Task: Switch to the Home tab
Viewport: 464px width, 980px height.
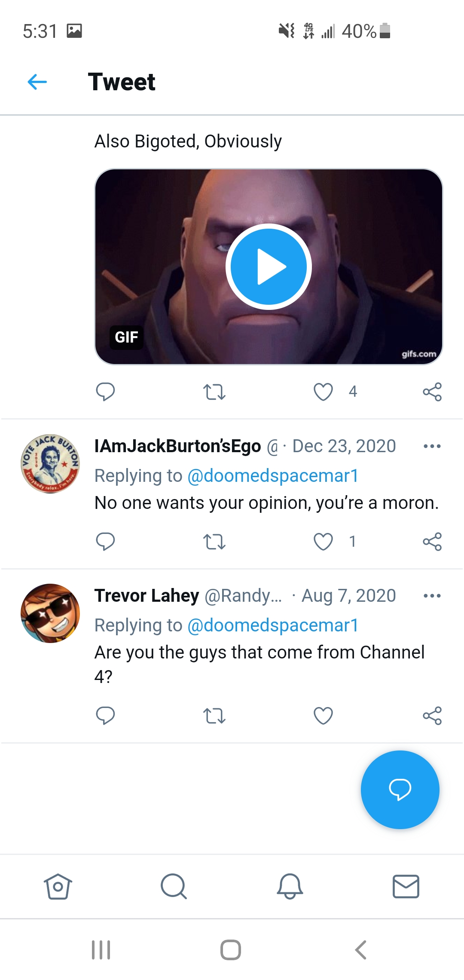Action: coord(58,886)
